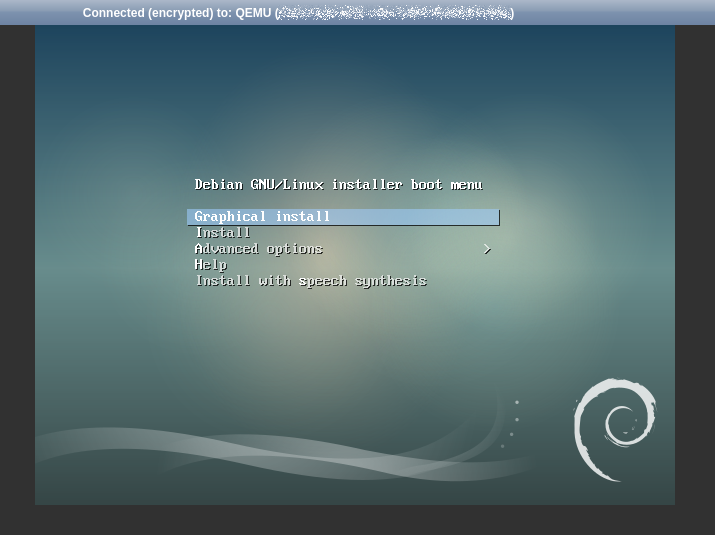Click the Debian GNU/Linux installer boot menu title
Viewport: 715px width, 535px height.
tap(338, 185)
